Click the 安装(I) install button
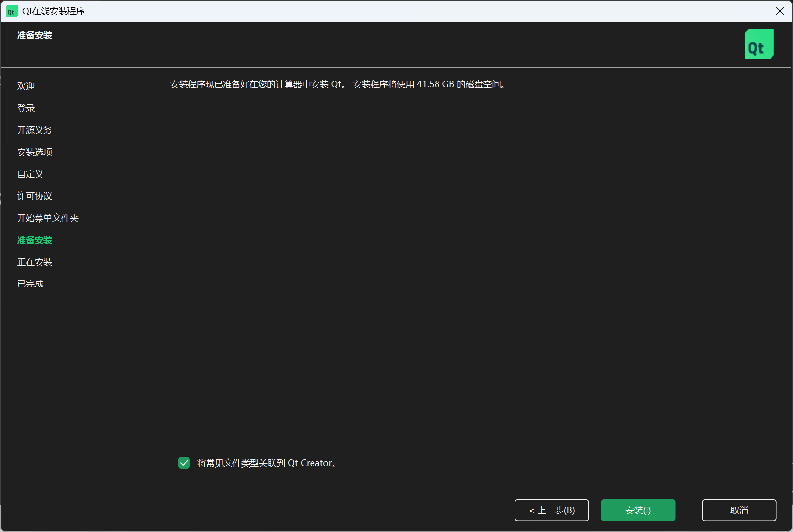The height and width of the screenshot is (532, 793). click(638, 510)
